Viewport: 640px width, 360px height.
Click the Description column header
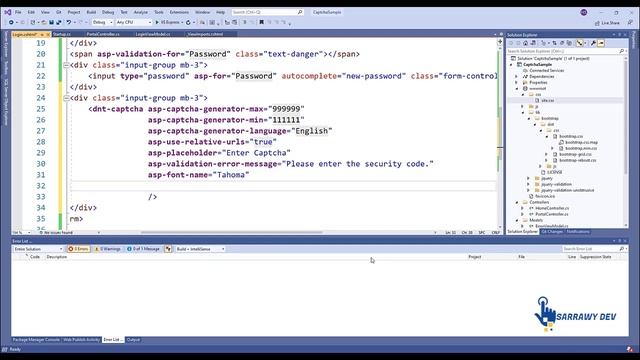57,257
